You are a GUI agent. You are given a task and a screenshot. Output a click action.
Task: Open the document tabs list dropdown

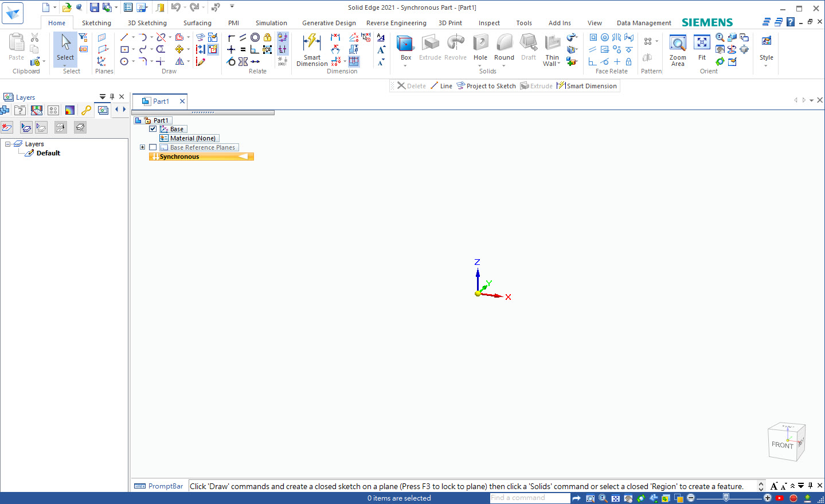(x=812, y=100)
